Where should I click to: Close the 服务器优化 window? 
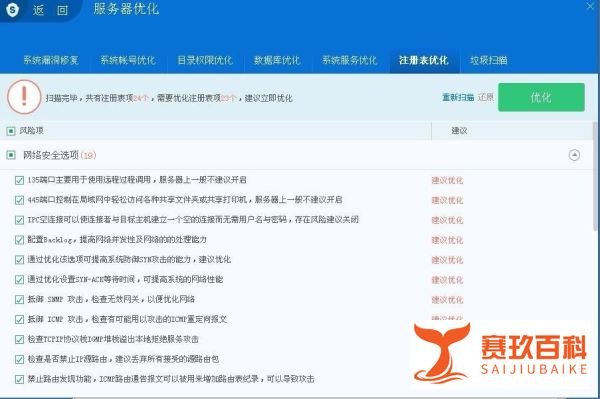click(591, 6)
